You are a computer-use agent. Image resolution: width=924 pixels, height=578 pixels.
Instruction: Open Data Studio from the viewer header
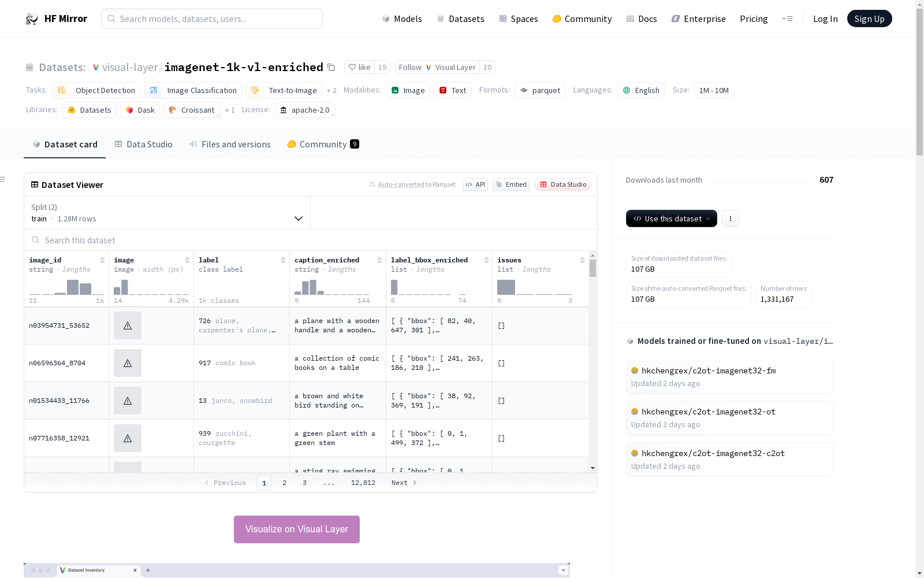point(562,184)
